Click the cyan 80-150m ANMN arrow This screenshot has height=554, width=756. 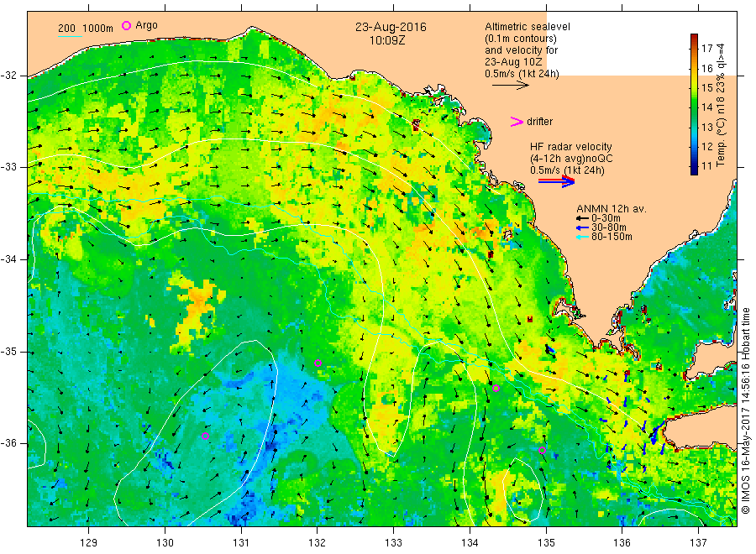pos(583,237)
